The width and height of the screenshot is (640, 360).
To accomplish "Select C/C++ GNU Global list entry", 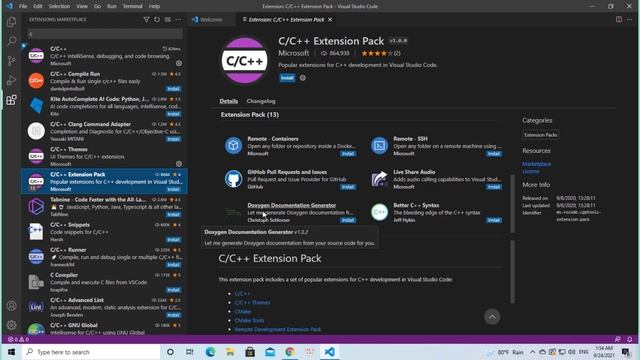I will point(105,328).
